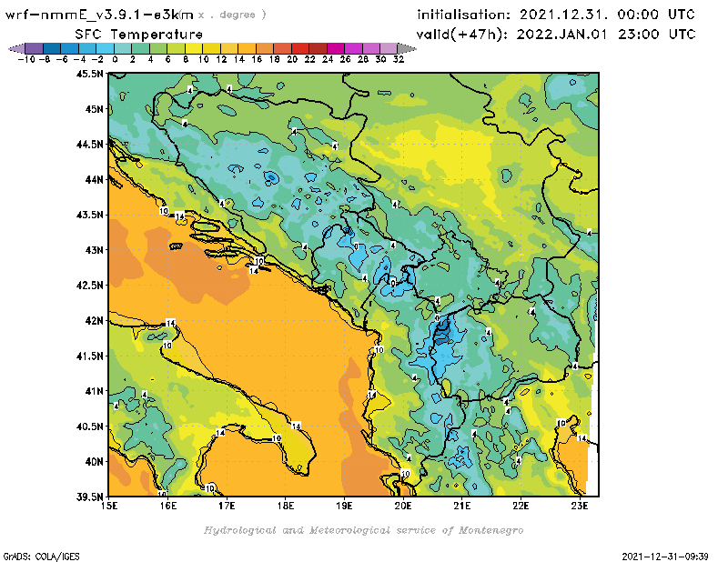Pick the magenta 24 to 26 legend swatch
The image size is (728, 562).
[336, 48]
